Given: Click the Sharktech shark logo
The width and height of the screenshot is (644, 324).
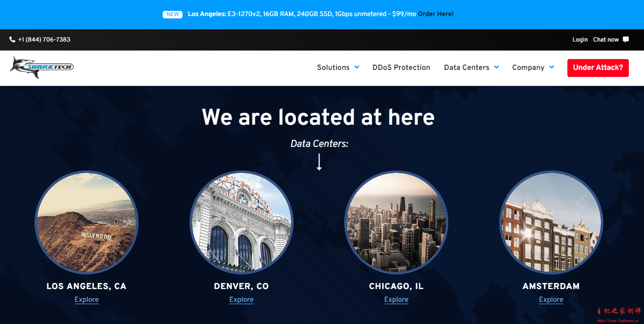Looking at the screenshot, I should (42, 67).
